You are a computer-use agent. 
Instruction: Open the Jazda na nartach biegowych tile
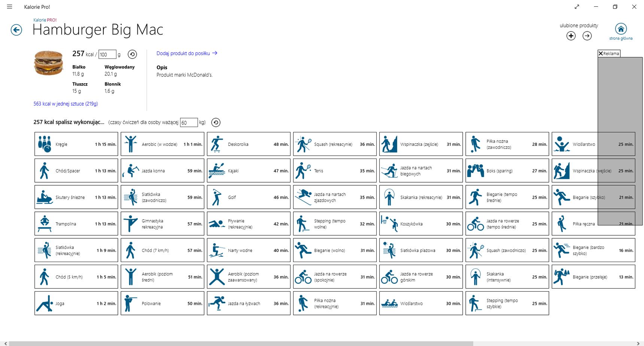click(421, 171)
